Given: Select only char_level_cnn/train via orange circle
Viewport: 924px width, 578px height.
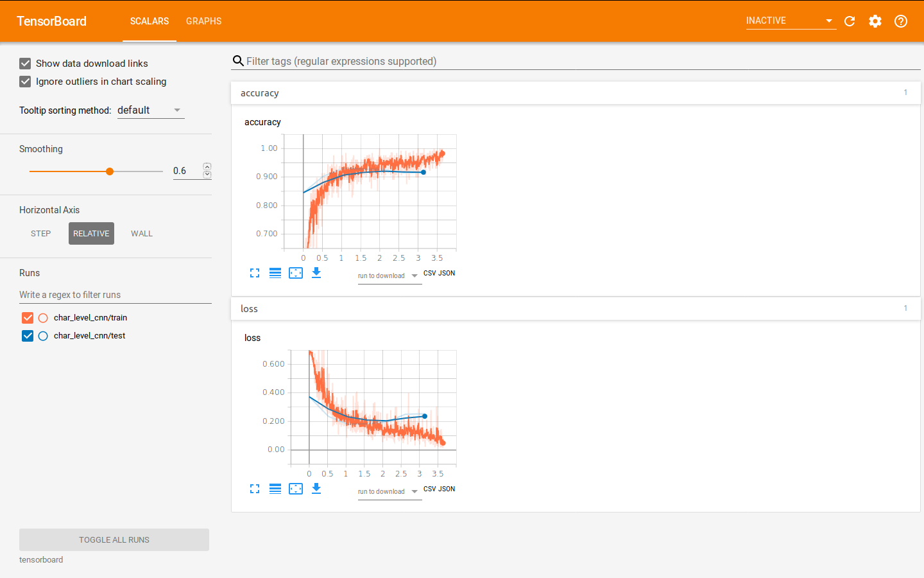Looking at the screenshot, I should (43, 318).
